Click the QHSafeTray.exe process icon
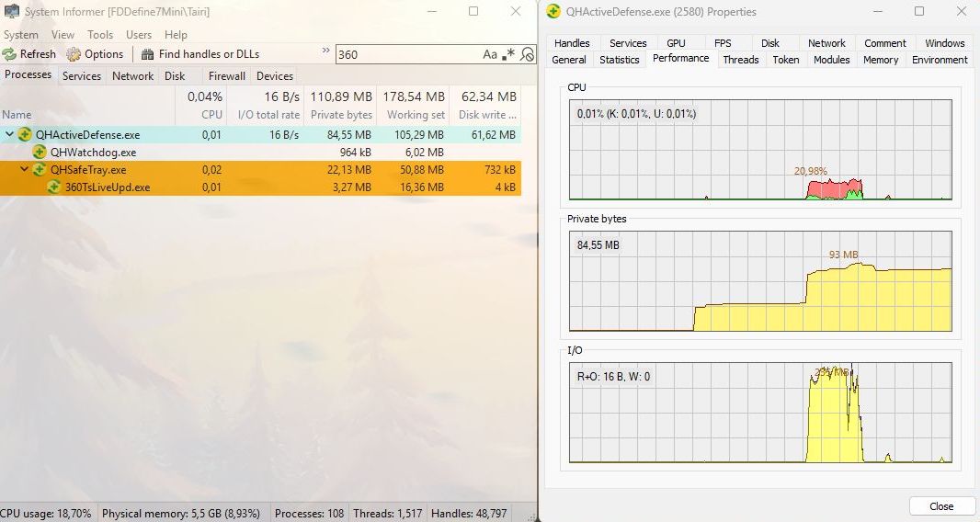The height and width of the screenshot is (522, 980). pos(40,169)
